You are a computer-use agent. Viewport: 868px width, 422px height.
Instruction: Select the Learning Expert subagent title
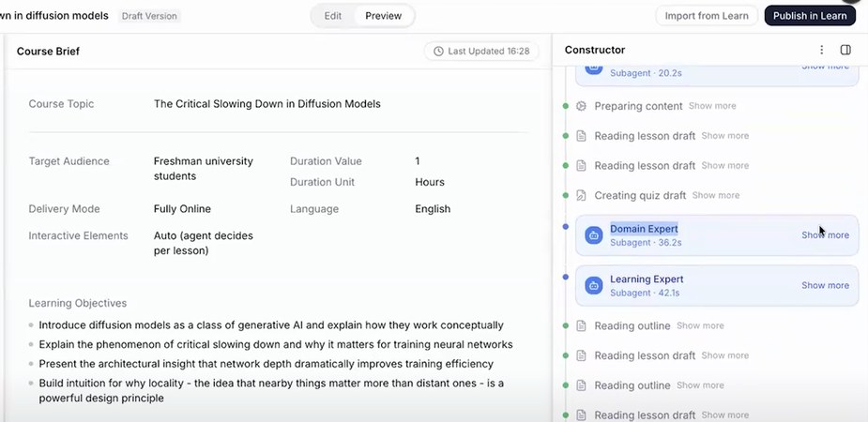647,279
